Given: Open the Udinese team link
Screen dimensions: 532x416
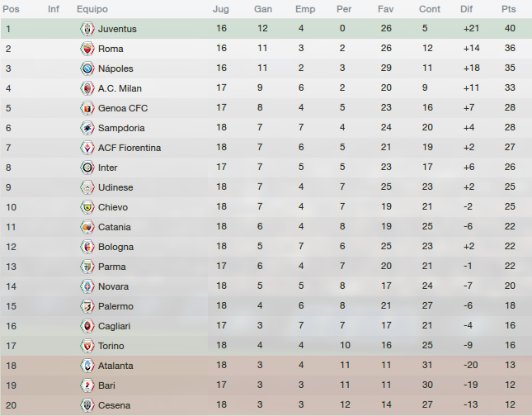Looking at the screenshot, I should pos(115,187).
